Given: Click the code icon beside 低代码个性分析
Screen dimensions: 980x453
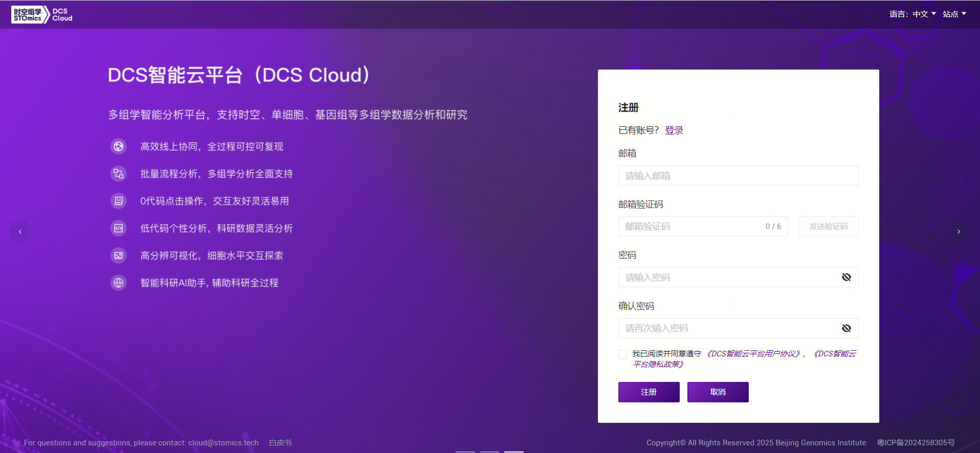Looking at the screenshot, I should point(119,228).
